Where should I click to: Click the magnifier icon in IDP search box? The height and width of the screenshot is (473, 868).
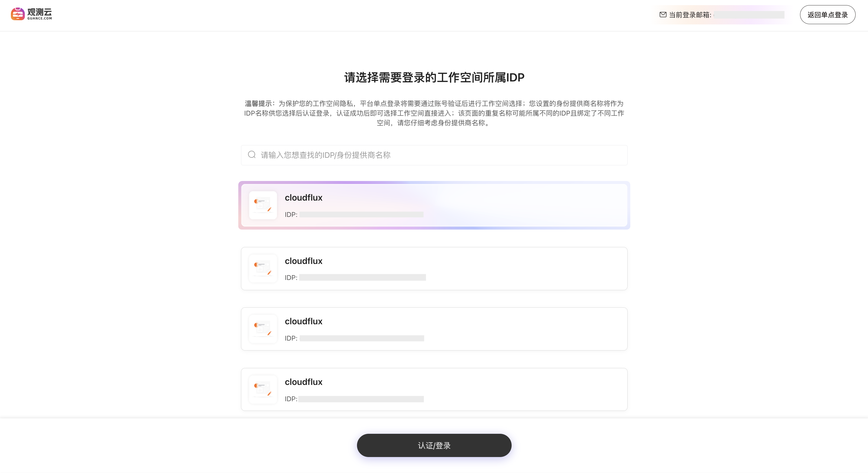tap(252, 154)
